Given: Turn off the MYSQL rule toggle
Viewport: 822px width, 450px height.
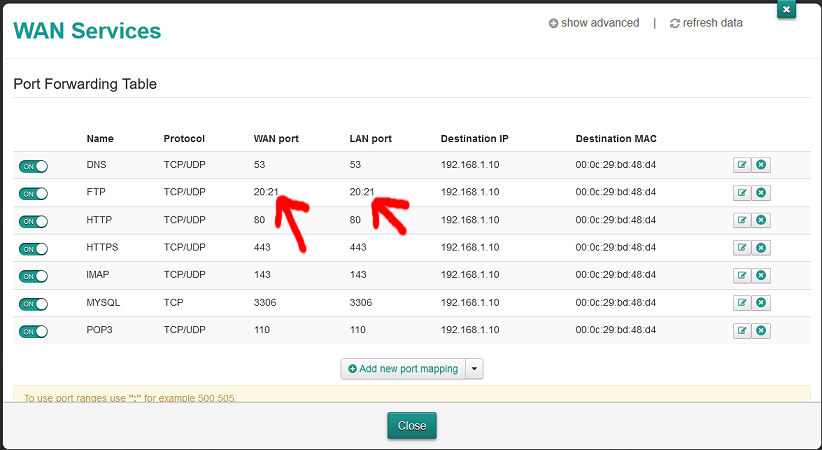Looking at the screenshot, I should pos(33,304).
